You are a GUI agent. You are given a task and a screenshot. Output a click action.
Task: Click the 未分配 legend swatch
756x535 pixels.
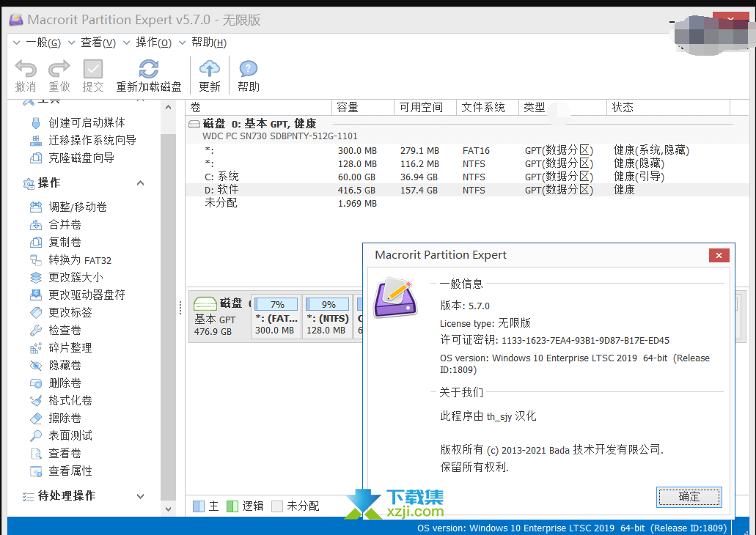(x=276, y=506)
